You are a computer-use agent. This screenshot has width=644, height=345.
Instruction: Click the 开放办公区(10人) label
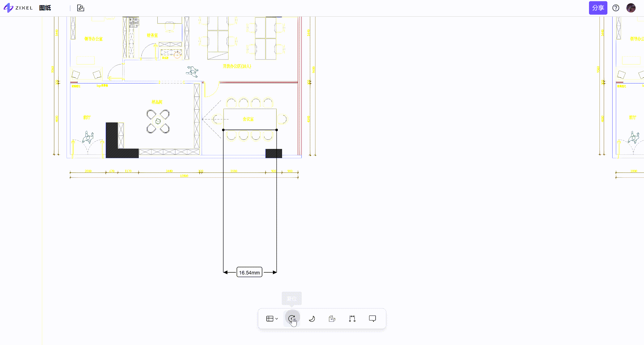pyautogui.click(x=237, y=66)
